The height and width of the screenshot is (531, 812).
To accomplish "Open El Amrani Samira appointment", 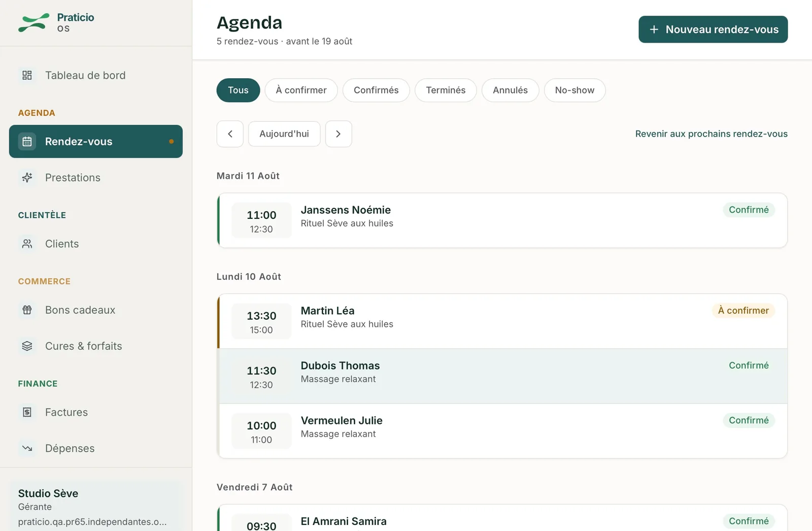I will (x=502, y=518).
